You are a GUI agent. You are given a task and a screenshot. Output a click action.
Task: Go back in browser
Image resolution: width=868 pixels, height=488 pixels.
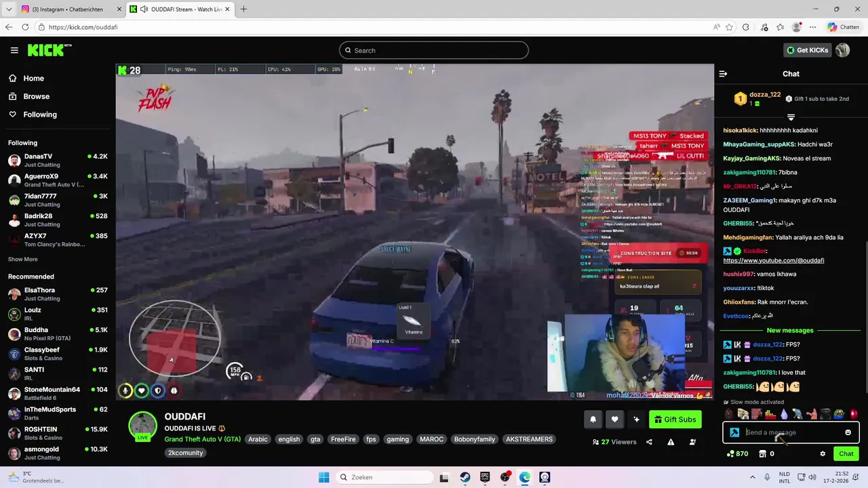(x=9, y=27)
